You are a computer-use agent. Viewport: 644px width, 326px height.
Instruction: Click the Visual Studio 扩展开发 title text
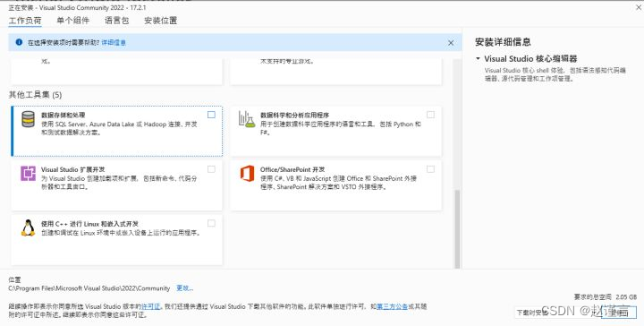(72, 169)
